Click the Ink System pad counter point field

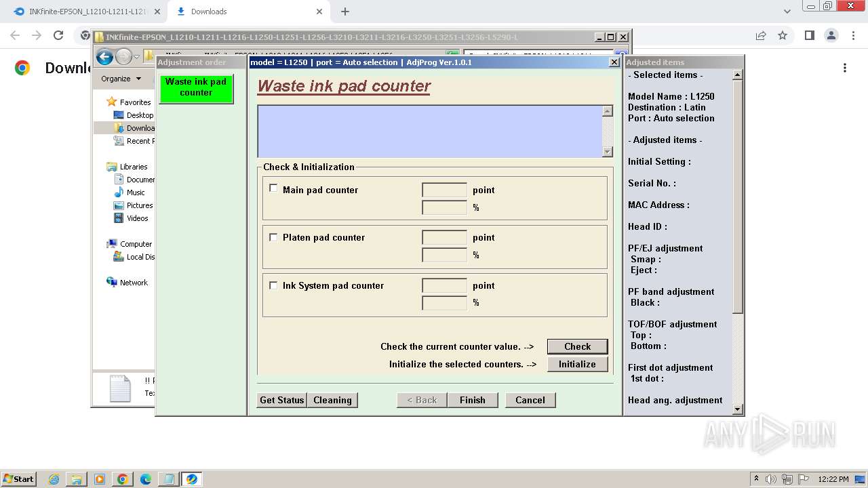[x=444, y=285]
